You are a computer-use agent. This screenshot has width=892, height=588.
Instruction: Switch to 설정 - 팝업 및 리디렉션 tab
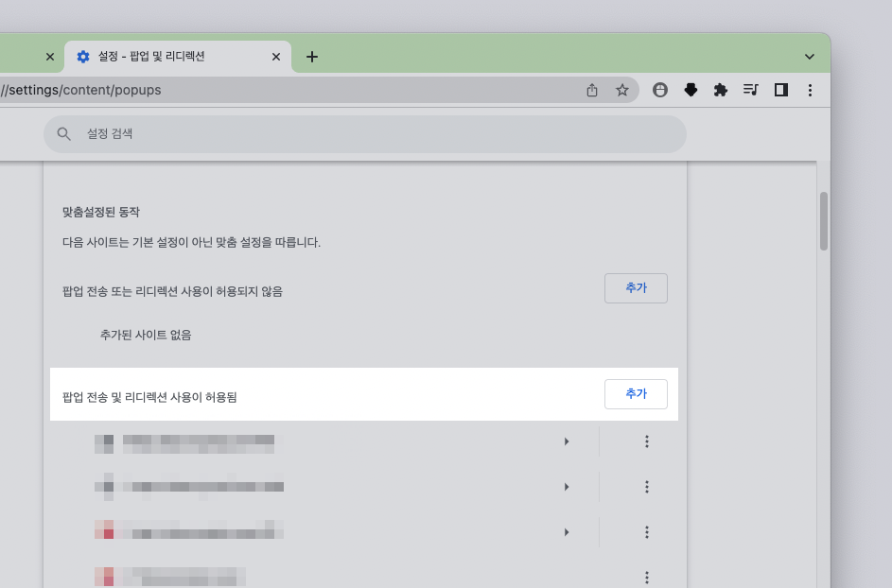(178, 57)
